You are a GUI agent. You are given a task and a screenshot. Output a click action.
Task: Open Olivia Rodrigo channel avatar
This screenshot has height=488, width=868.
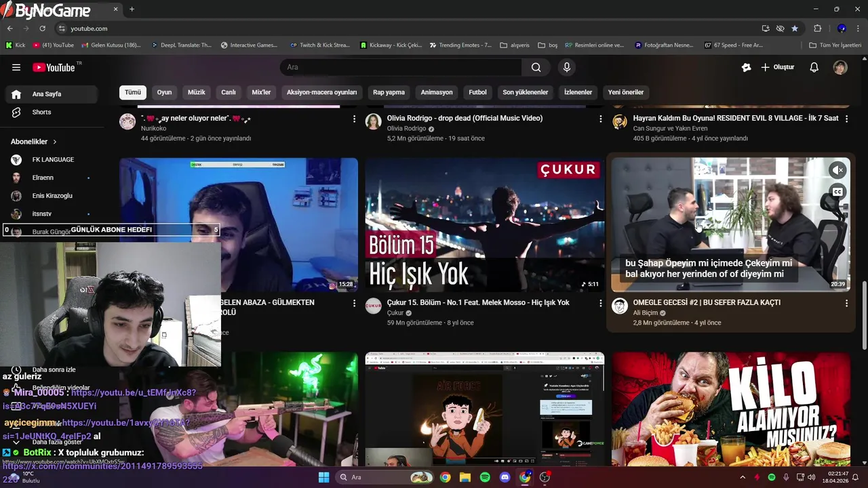pyautogui.click(x=374, y=121)
